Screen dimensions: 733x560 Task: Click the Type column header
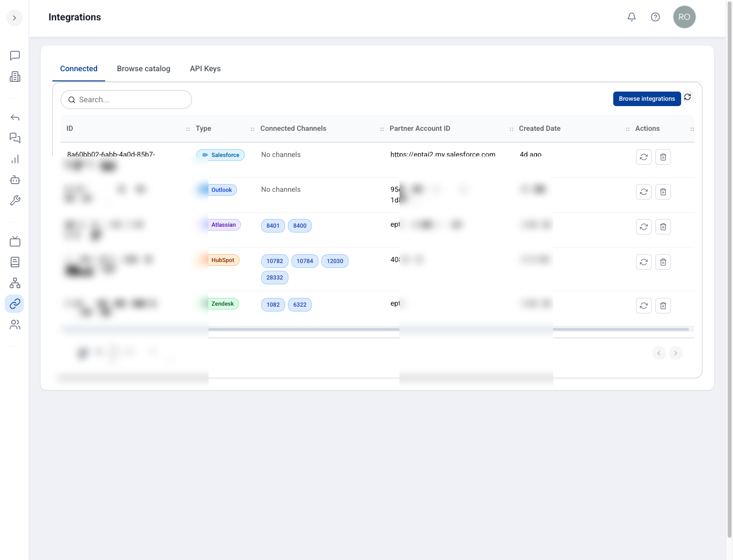point(204,128)
